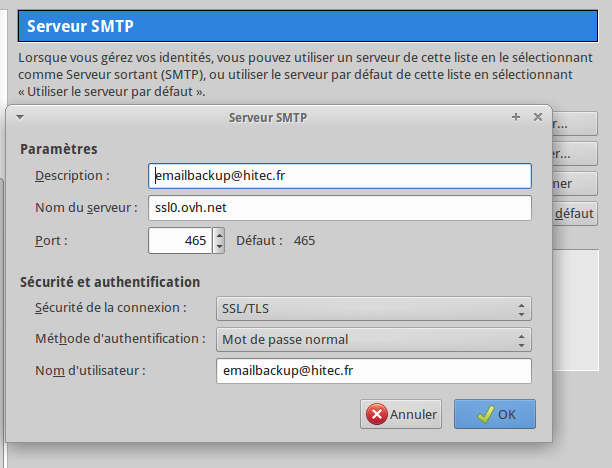
Task: Open the Sécurité de la connexion dropdown
Action: coord(374,308)
